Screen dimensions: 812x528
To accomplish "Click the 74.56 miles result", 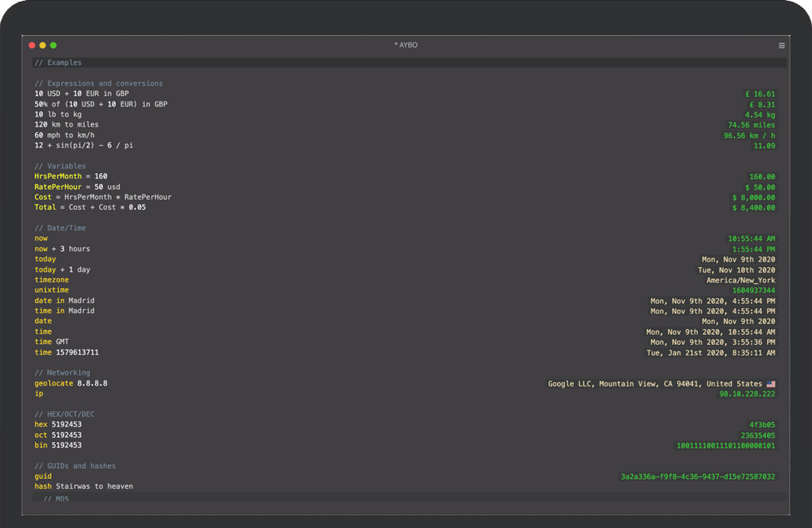I will pos(751,125).
